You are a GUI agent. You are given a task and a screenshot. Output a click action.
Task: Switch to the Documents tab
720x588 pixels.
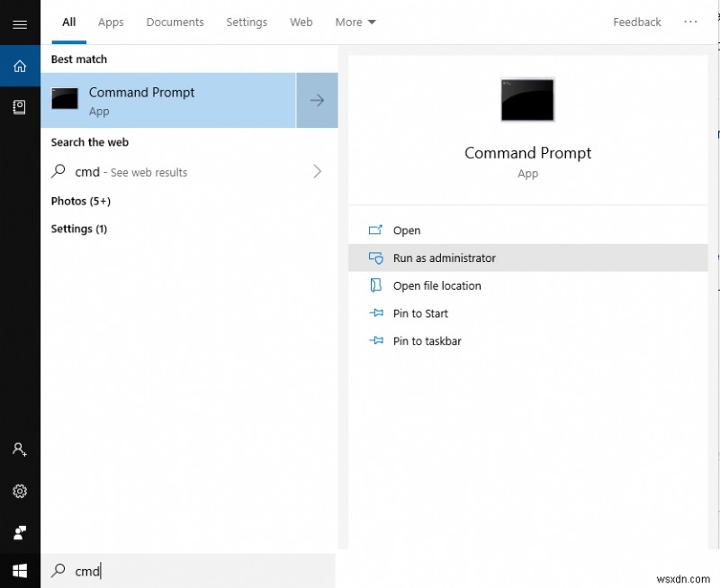(175, 22)
